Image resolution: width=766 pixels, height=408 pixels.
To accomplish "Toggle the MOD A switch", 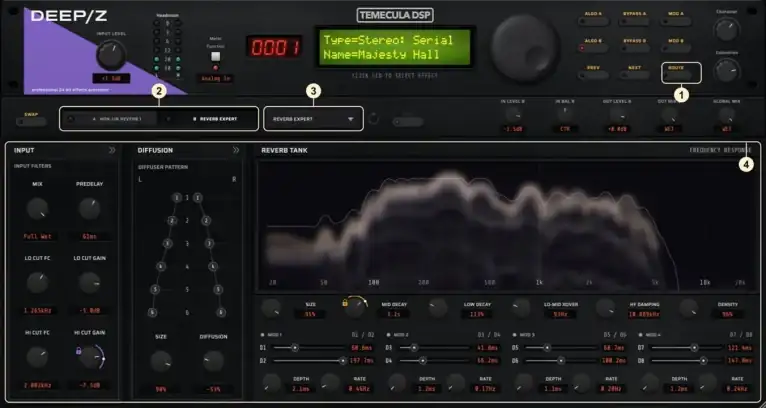I will 676,21.
